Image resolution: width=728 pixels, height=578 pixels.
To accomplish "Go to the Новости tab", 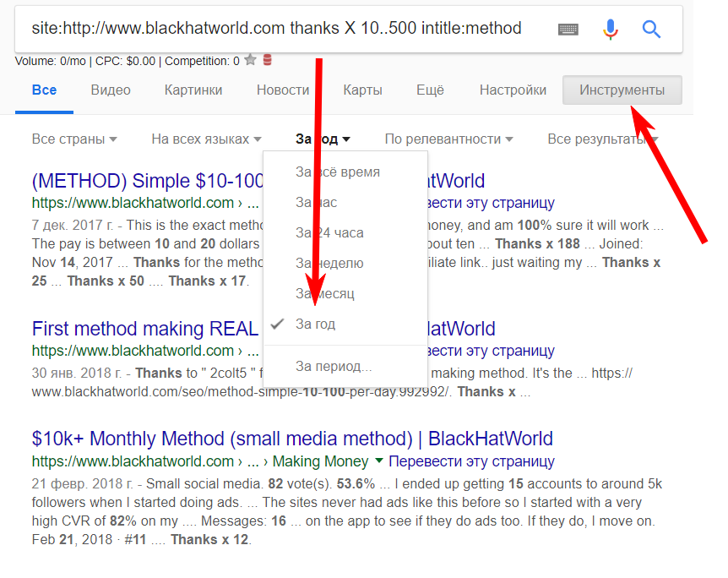I will pyautogui.click(x=283, y=90).
